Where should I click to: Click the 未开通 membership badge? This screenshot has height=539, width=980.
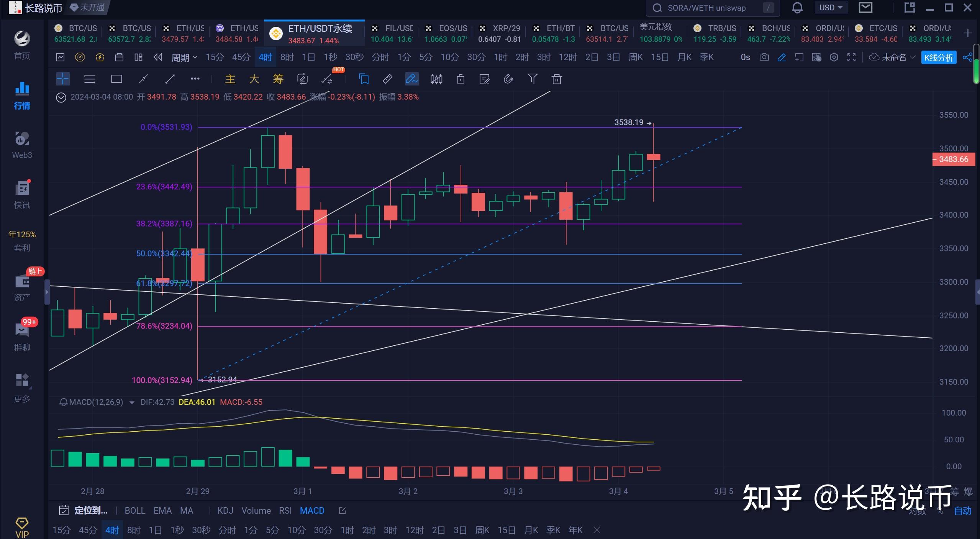[x=87, y=8]
